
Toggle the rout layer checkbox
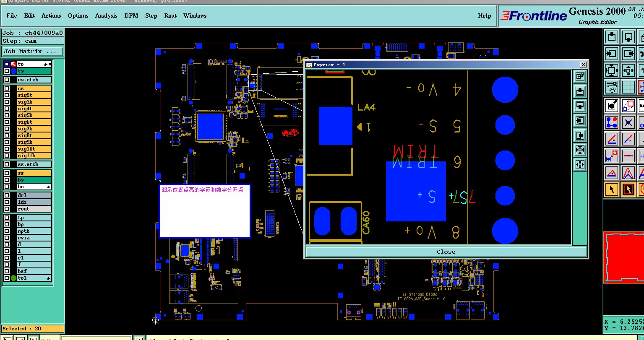coord(7,209)
